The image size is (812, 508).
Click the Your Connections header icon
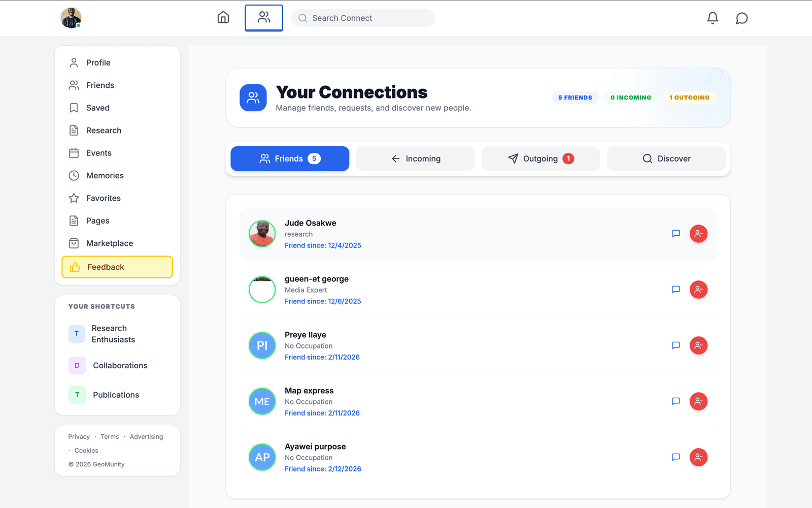point(253,98)
